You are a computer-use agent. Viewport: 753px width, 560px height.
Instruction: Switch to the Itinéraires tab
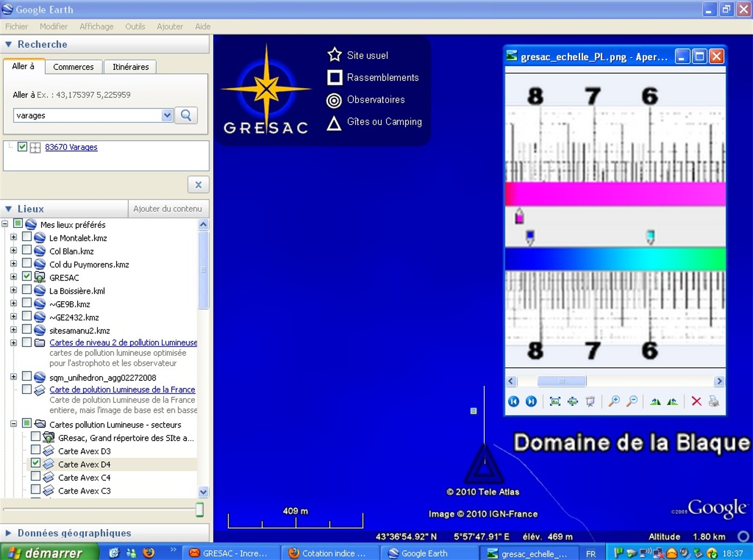[x=130, y=67]
